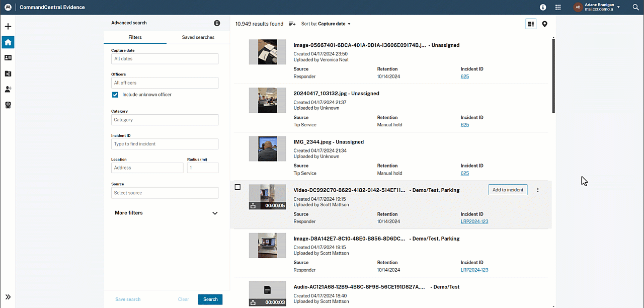Open the Home icon in sidebar
Image resolution: width=644 pixels, height=308 pixels.
pos(8,42)
